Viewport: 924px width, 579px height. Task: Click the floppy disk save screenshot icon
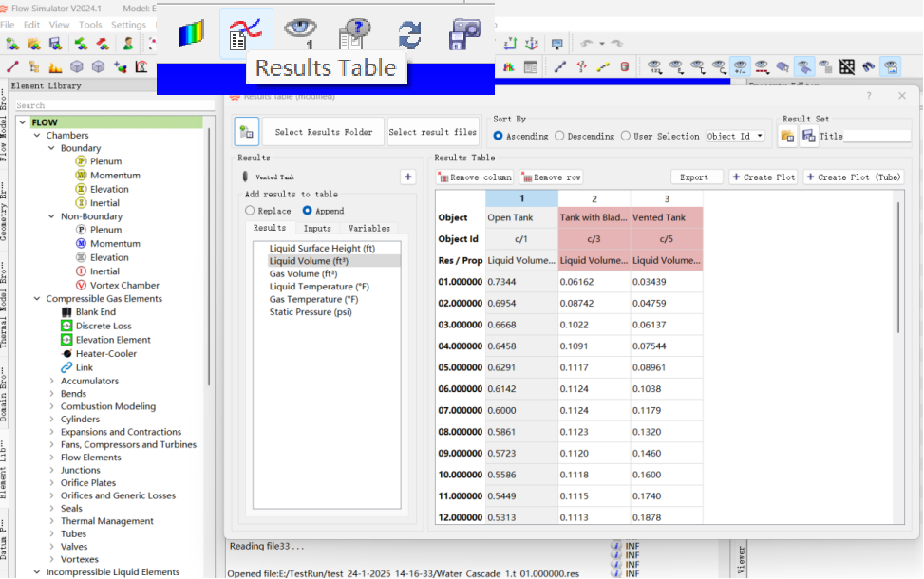tap(464, 34)
